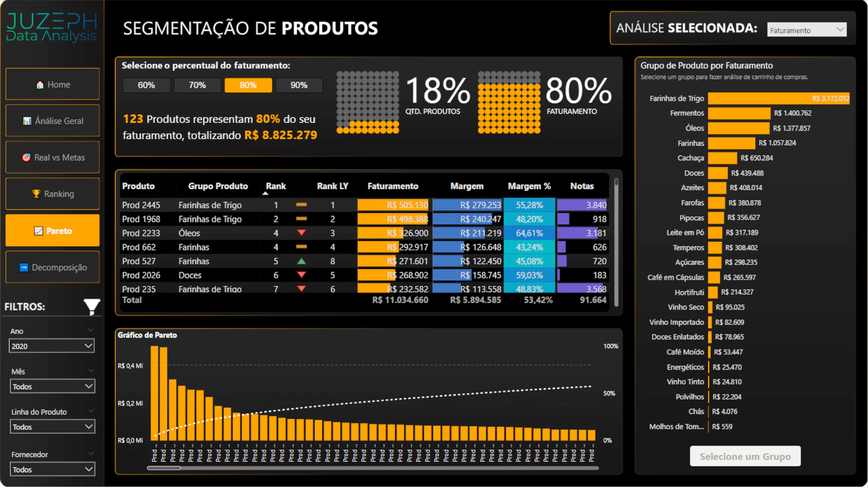Click the red down arrow for Prod 2026
Viewport: 868px width, 488px height.
302,275
